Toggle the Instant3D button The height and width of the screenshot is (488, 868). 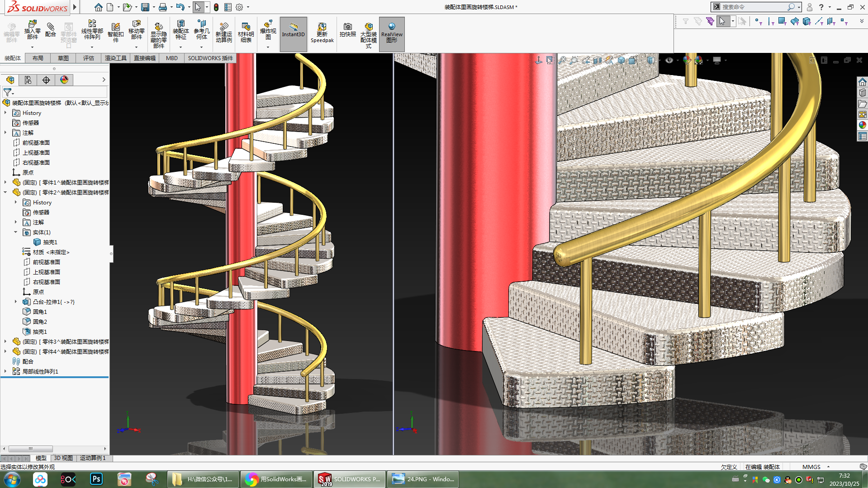293,34
